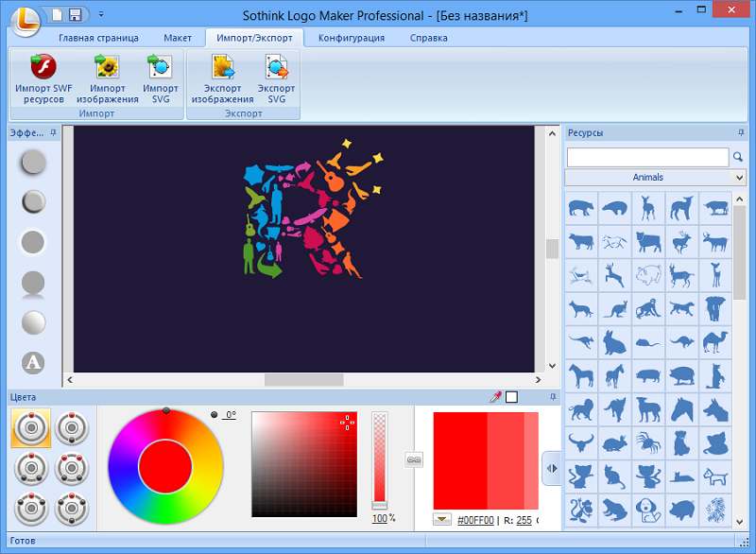This screenshot has height=554, width=756.
Task: Click the opacity slider bar
Action: [380, 460]
